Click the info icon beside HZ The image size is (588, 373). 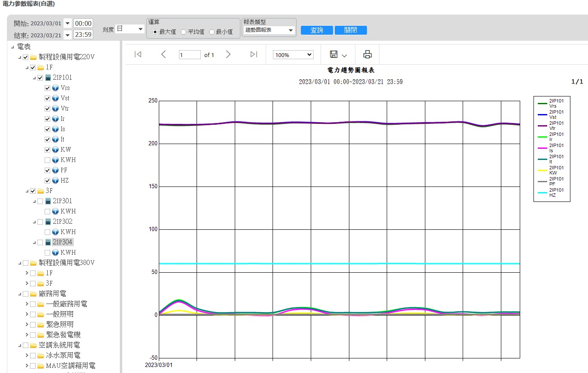[55, 180]
